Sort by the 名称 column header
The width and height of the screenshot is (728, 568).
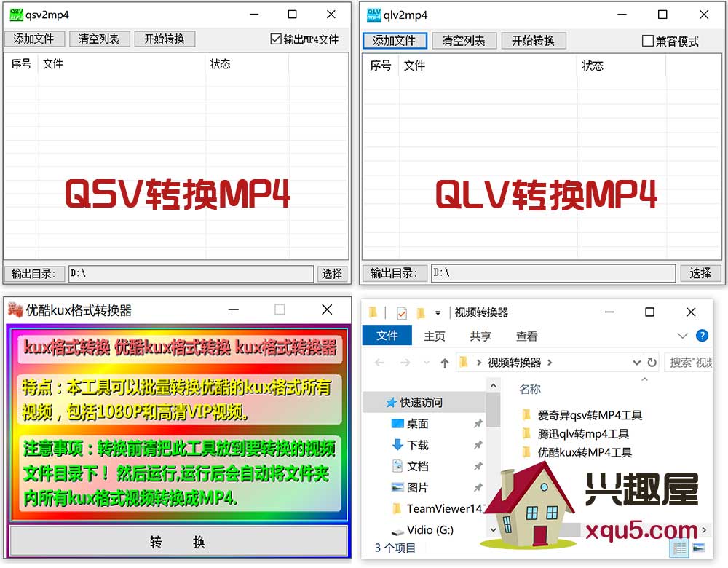530,389
